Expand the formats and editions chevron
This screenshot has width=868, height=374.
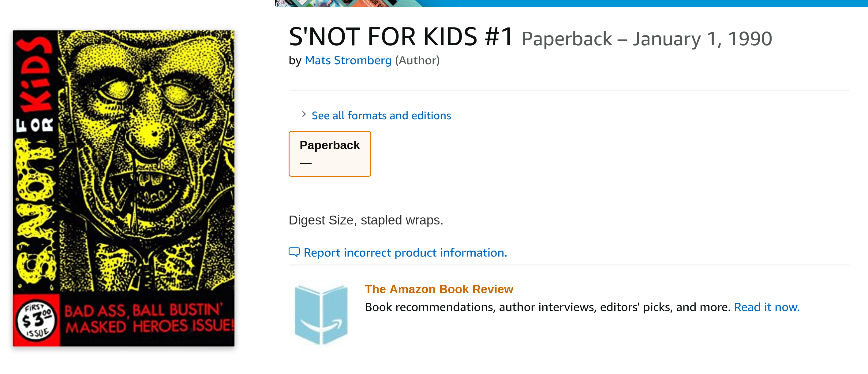[x=304, y=114]
